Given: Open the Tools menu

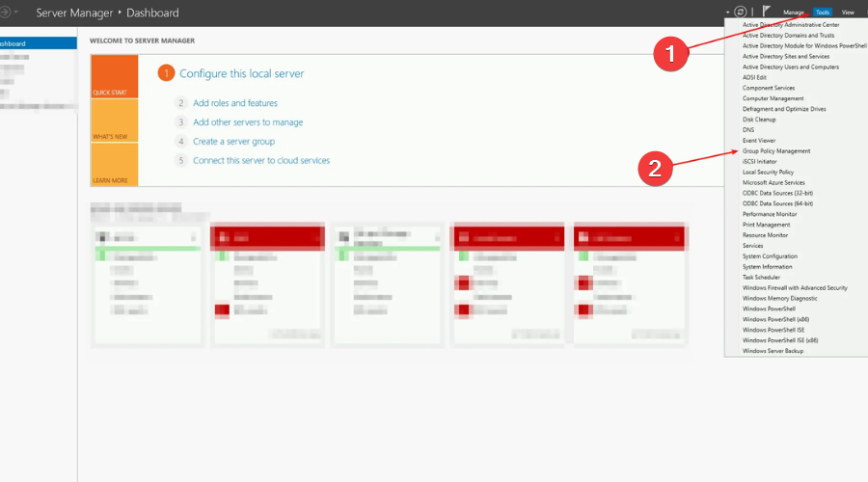Looking at the screenshot, I should point(822,13).
